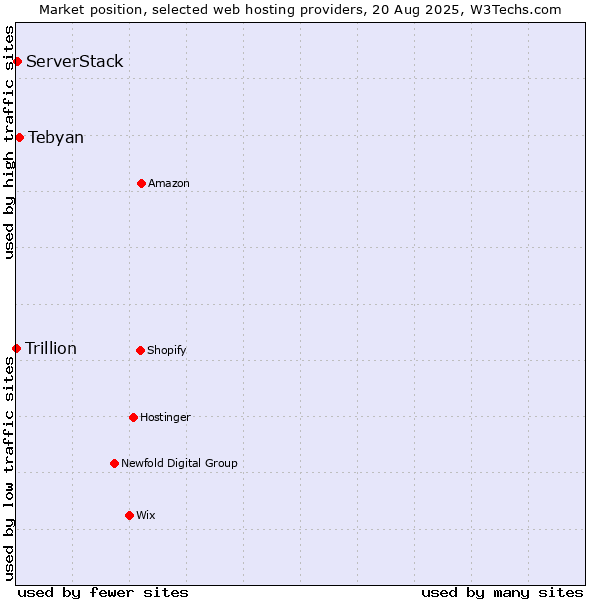Select the 'Wix' label text
Screen dimensions: 600x600
tap(146, 515)
